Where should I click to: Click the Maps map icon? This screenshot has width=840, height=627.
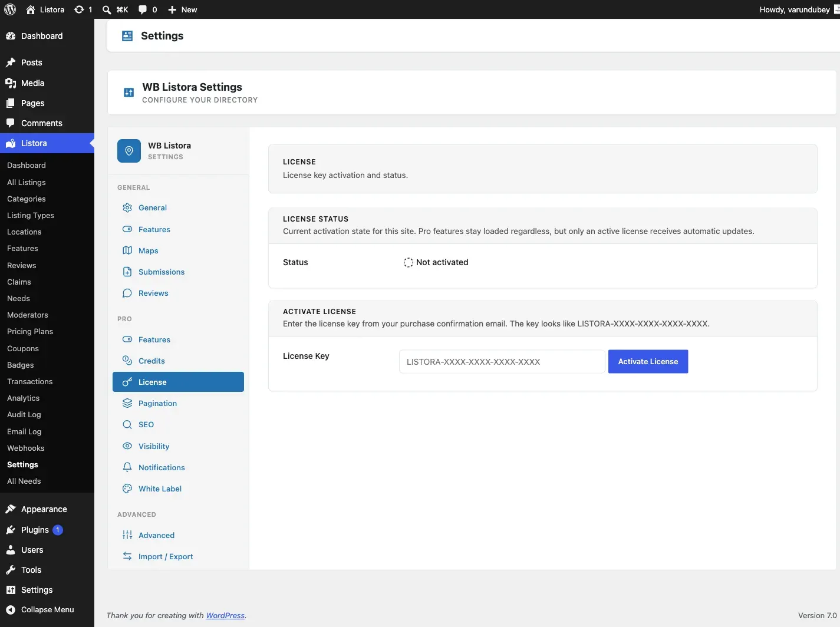pos(127,250)
